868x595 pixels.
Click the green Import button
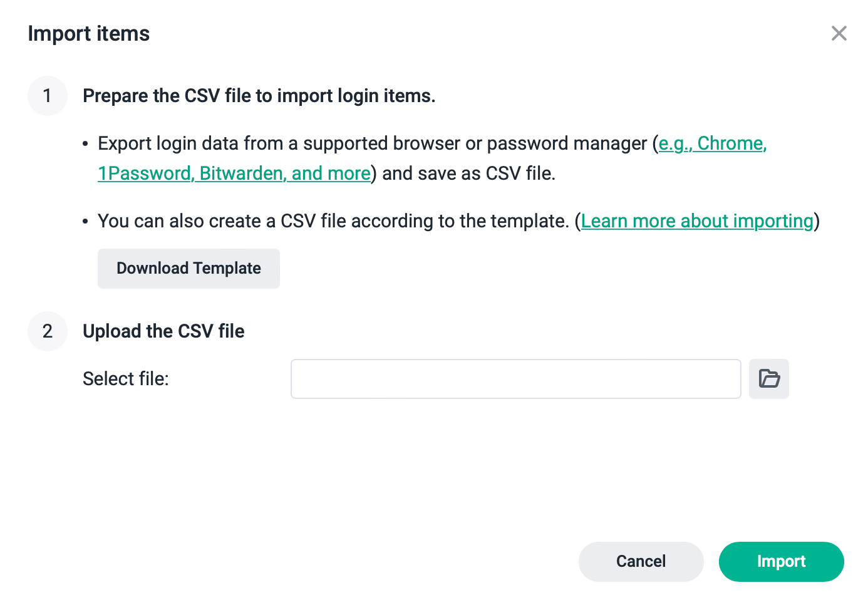point(781,562)
